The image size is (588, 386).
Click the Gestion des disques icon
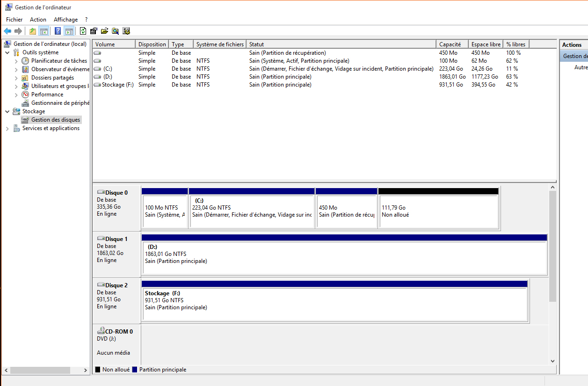pyautogui.click(x=25, y=120)
